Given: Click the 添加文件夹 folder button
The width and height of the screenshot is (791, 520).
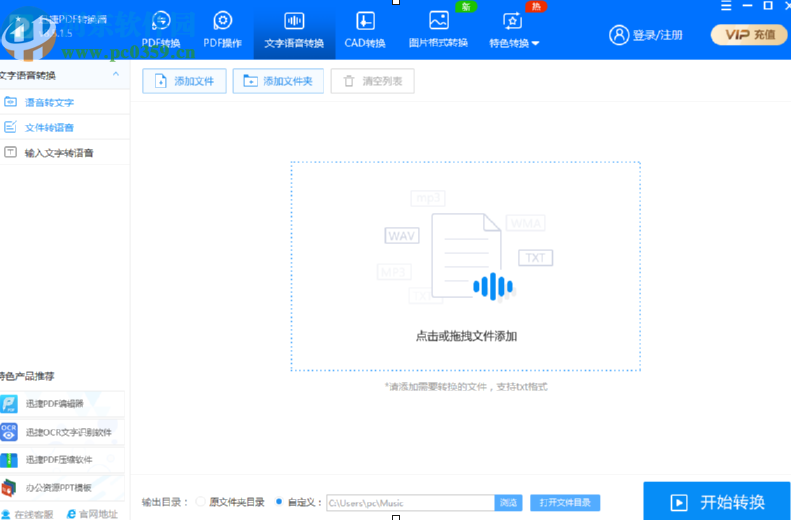Looking at the screenshot, I should (x=278, y=81).
